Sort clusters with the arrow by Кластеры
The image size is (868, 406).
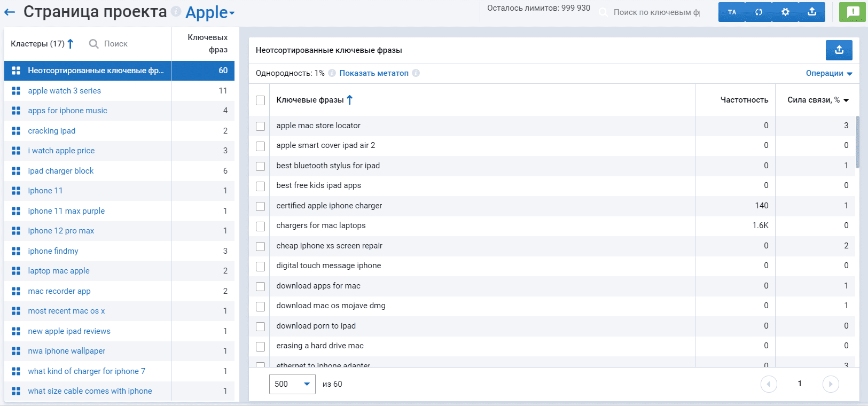(x=71, y=44)
